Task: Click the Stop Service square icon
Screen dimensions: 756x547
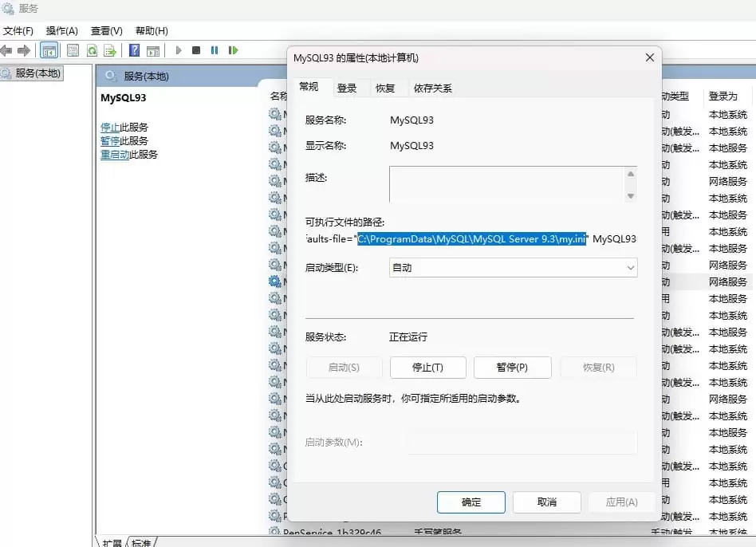Action: pos(196,50)
